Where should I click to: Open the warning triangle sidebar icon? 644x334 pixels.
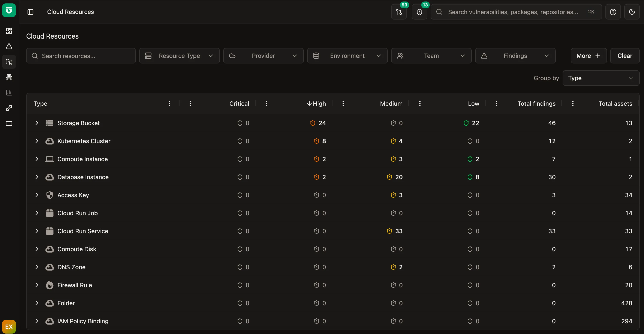9,46
